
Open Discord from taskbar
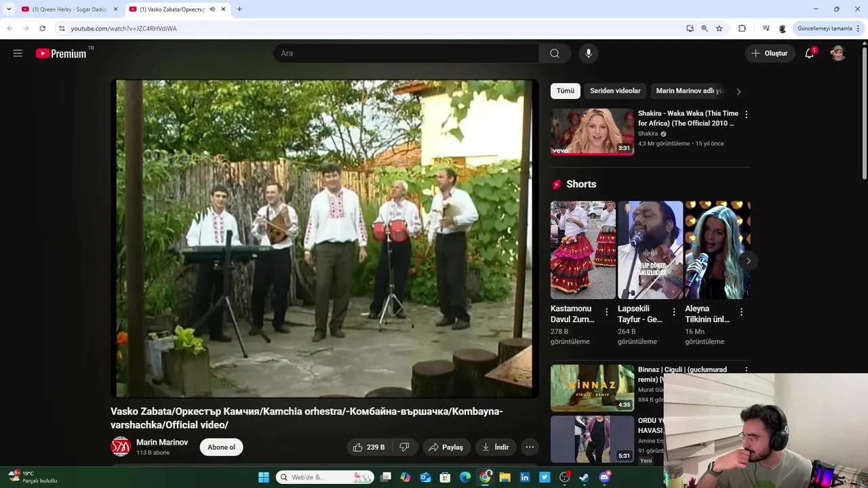click(604, 477)
